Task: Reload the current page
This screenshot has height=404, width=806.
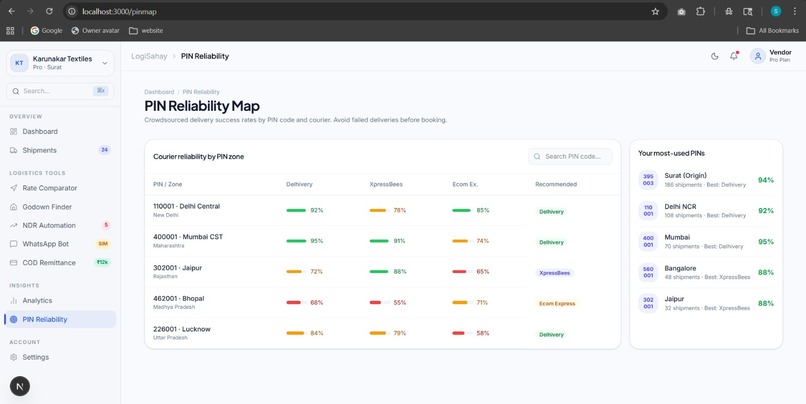Action: click(49, 11)
